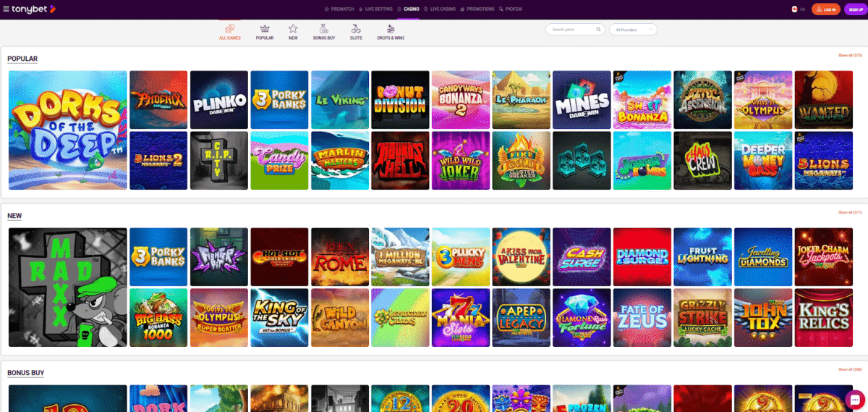
Task: Open John Tox game tile
Action: [763, 318]
